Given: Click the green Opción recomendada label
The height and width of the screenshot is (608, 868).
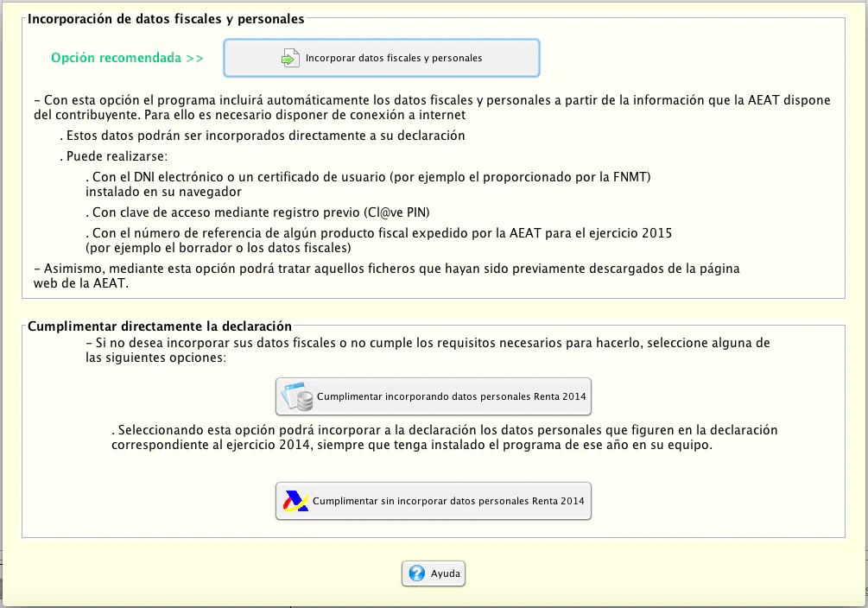Looking at the screenshot, I should 127,59.
